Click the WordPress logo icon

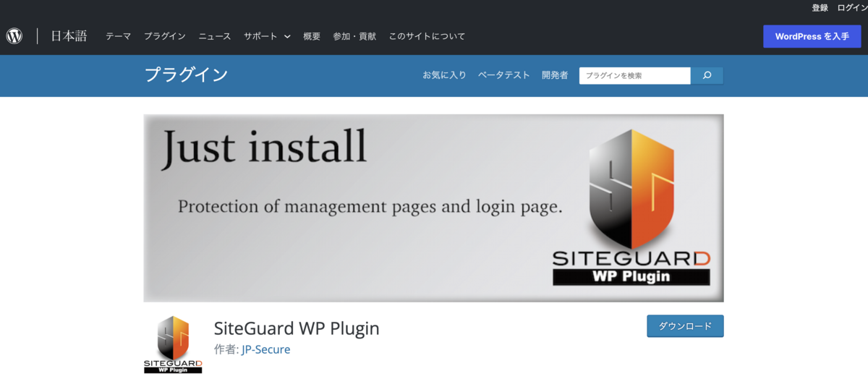[x=14, y=36]
